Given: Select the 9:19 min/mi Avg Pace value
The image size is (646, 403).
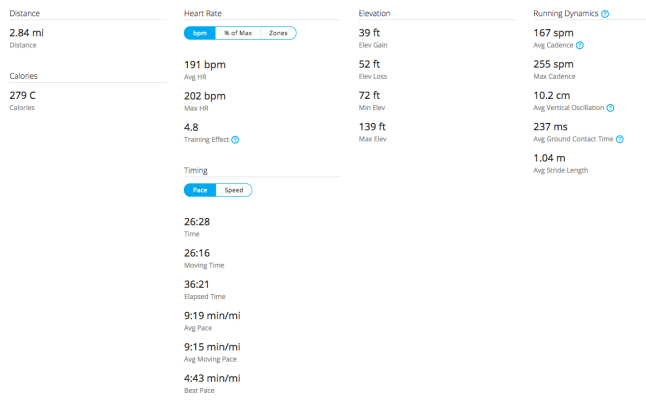Looking at the screenshot, I should pyautogui.click(x=212, y=316).
